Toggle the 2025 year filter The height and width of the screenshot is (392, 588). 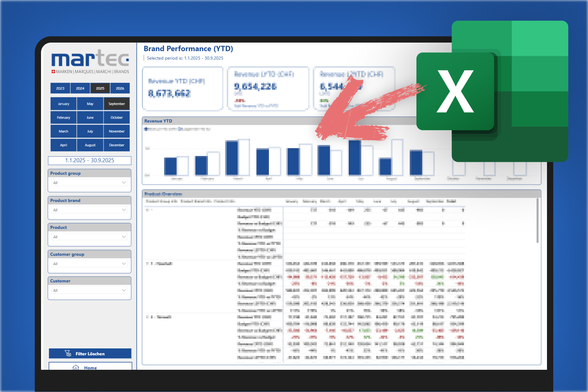pos(100,88)
